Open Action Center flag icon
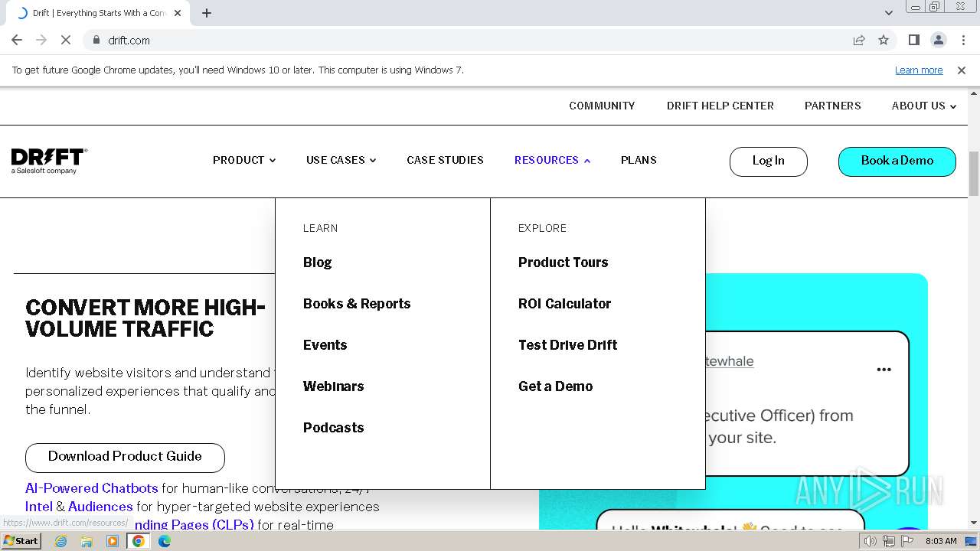 906,541
